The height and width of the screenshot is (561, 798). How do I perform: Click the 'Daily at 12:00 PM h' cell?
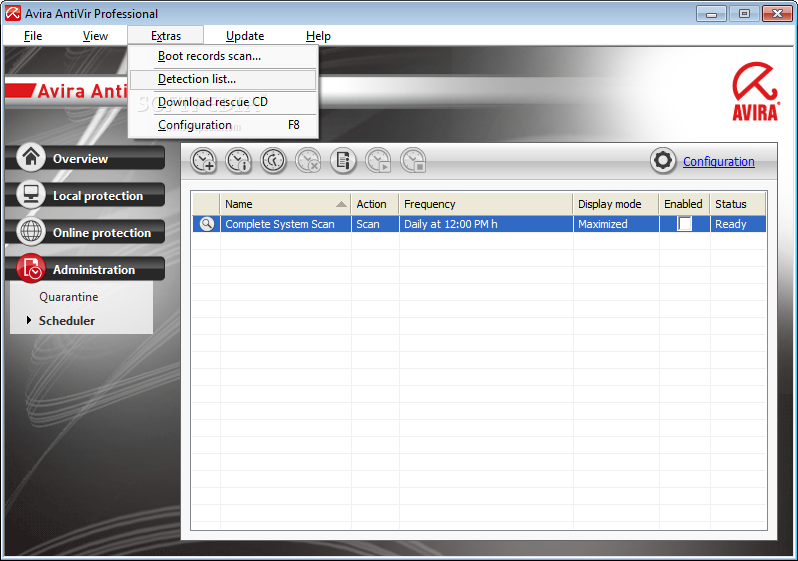(486, 224)
